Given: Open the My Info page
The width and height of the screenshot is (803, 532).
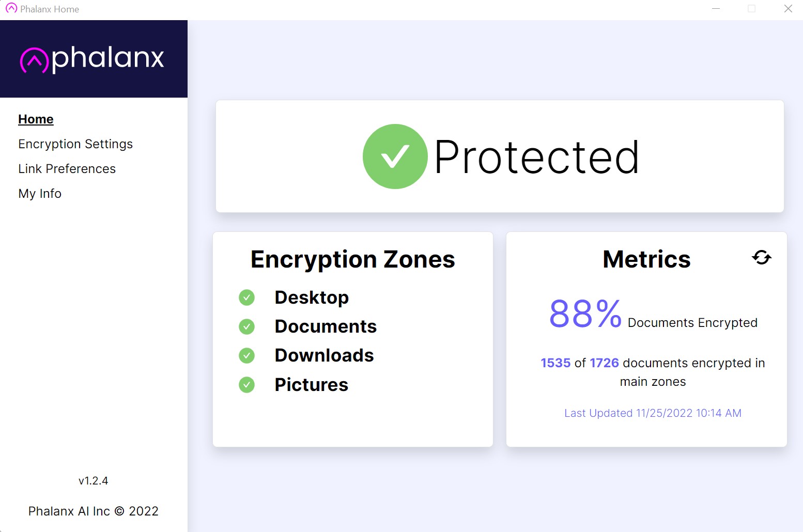Looking at the screenshot, I should [40, 194].
